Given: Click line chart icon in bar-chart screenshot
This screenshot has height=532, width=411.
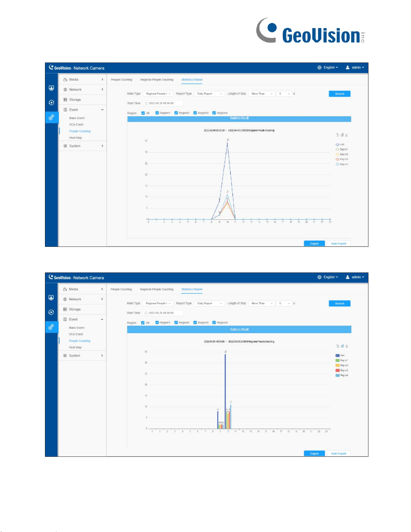Looking at the screenshot, I should [x=338, y=346].
